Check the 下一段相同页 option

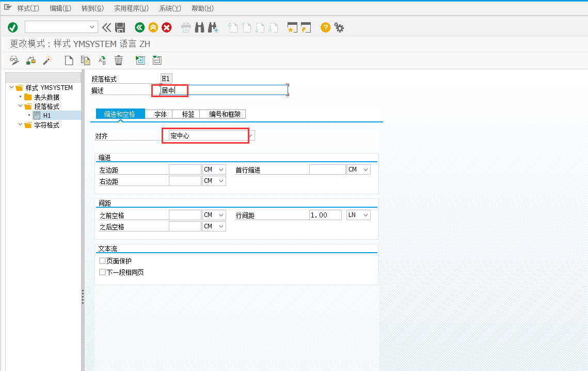pyautogui.click(x=102, y=271)
